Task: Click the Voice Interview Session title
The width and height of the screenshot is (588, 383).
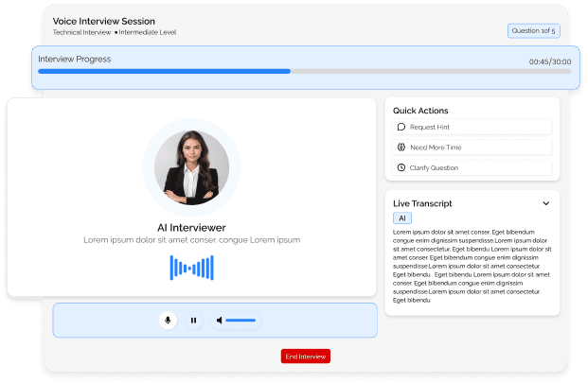Action: [104, 21]
